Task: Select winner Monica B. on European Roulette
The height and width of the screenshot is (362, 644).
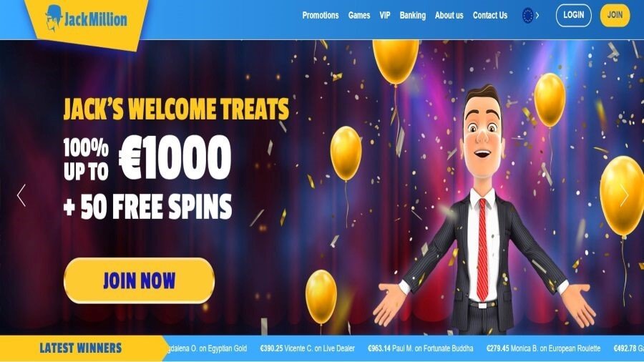Action: coord(543,348)
